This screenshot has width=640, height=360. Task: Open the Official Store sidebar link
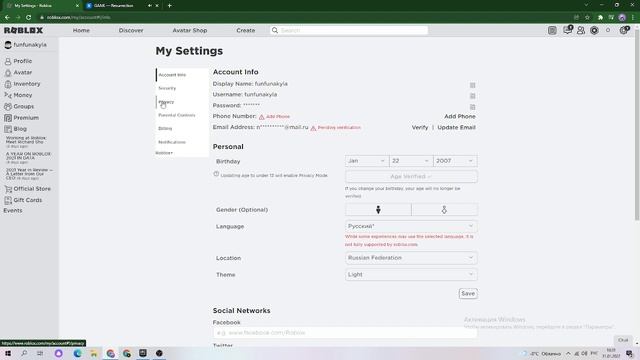(27, 189)
